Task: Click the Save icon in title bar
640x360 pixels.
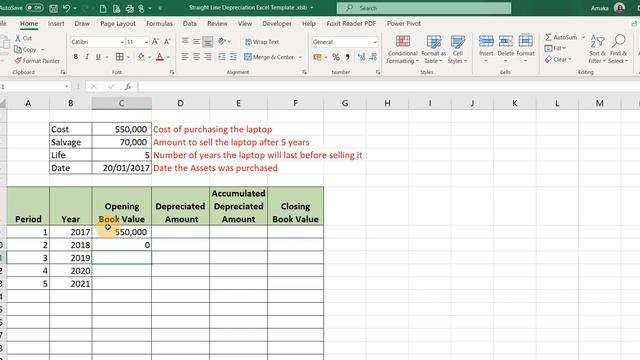Action: pos(53,8)
